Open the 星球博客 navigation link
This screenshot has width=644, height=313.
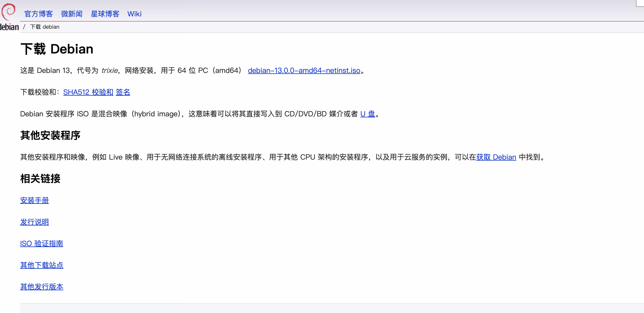coord(105,14)
